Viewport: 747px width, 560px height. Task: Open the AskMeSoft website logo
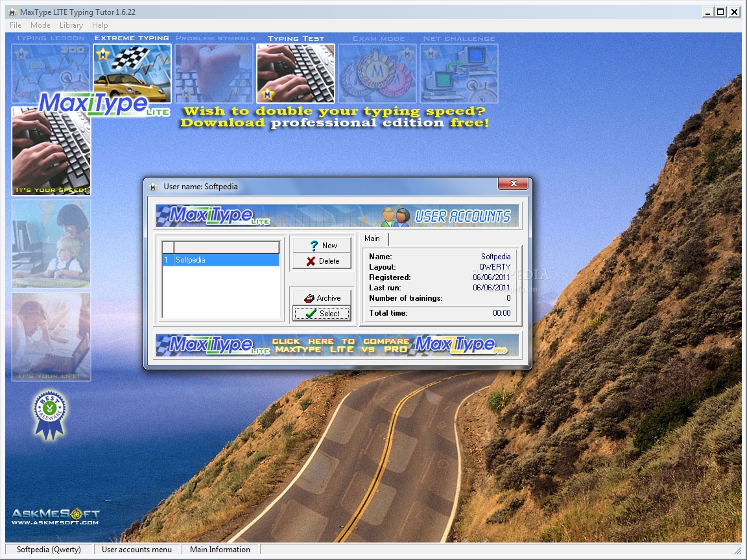click(x=54, y=517)
